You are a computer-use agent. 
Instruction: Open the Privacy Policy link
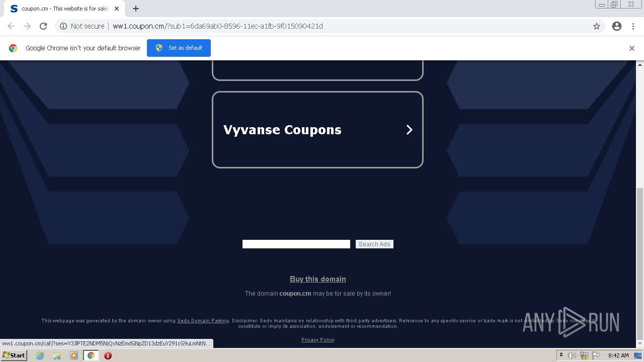point(318,340)
